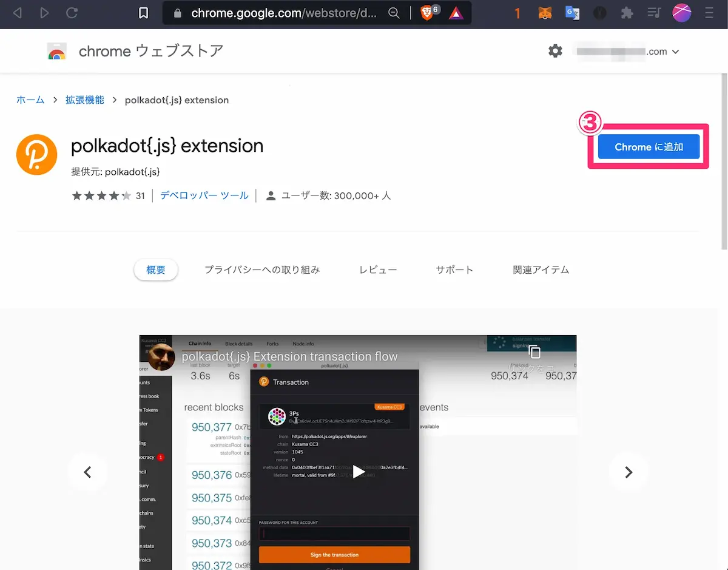Click Chrome に追加 button

click(x=649, y=147)
